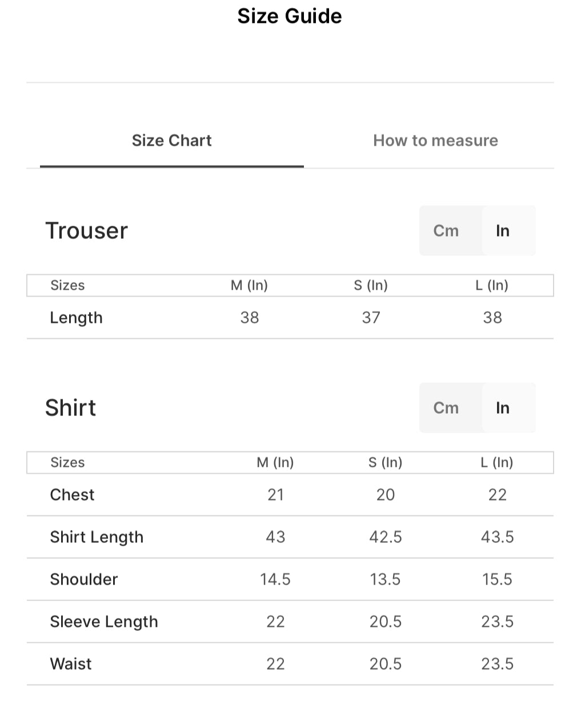Select In units for Shirt
This screenshot has height=728, width=581.
tap(503, 408)
